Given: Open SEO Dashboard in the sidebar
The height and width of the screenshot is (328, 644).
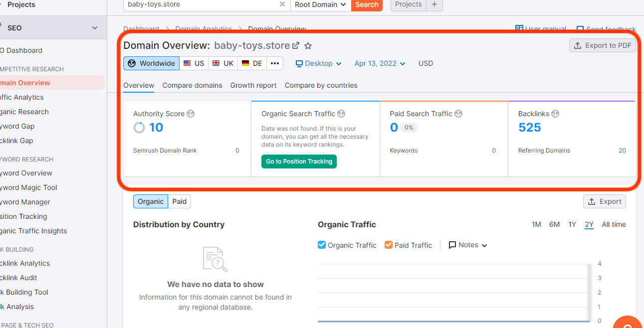Looking at the screenshot, I should click(x=21, y=50).
